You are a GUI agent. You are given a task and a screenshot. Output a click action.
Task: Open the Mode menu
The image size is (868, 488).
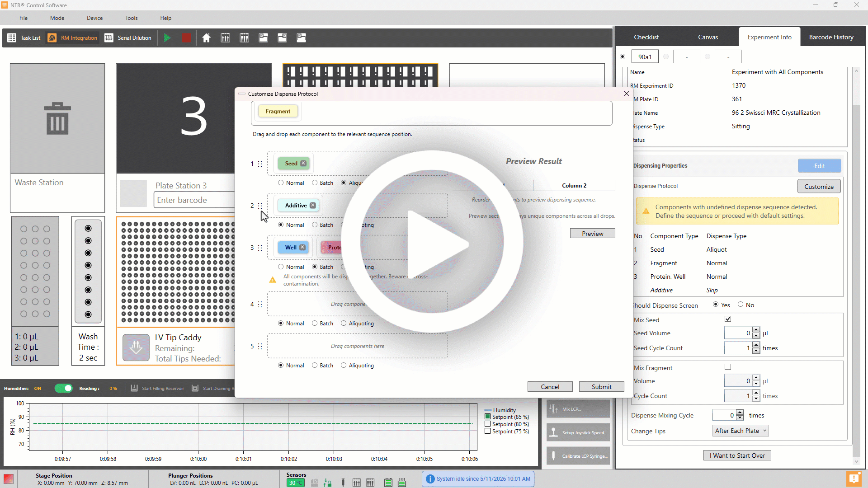57,18
